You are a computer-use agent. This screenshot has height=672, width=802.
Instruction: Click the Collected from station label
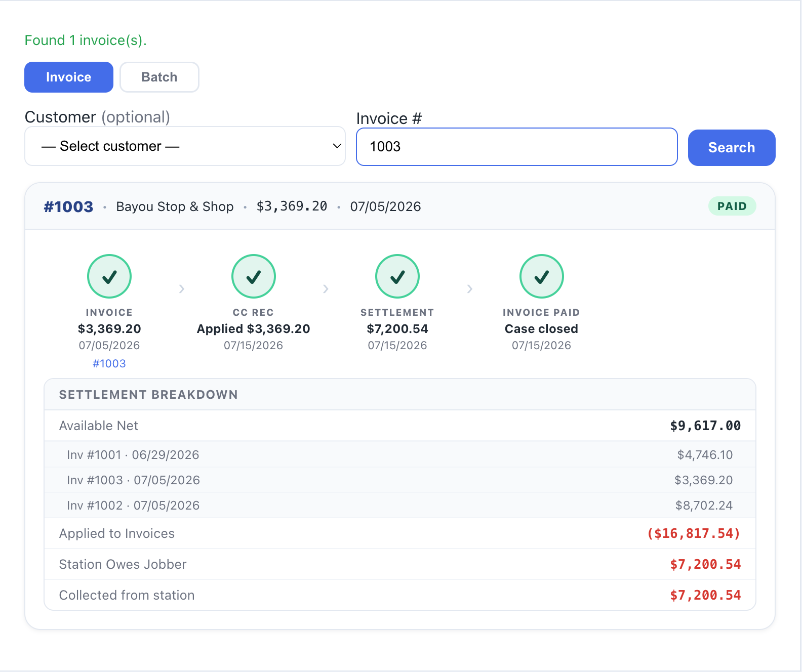(x=127, y=596)
